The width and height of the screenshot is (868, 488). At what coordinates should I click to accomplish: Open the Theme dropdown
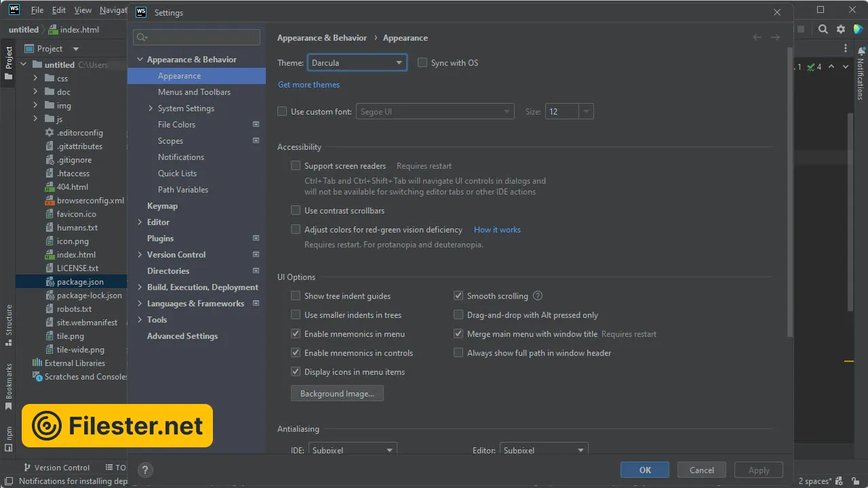pos(357,63)
